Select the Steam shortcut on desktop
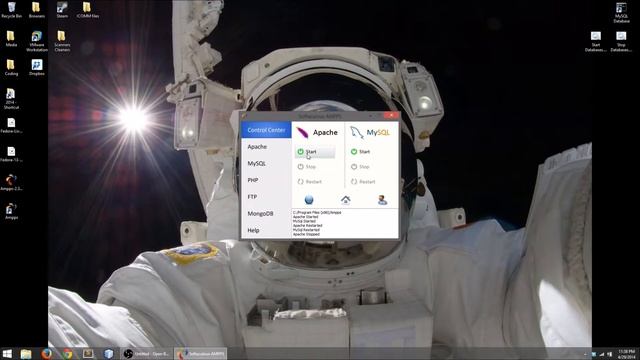The height and width of the screenshot is (360, 640). pyautogui.click(x=62, y=10)
